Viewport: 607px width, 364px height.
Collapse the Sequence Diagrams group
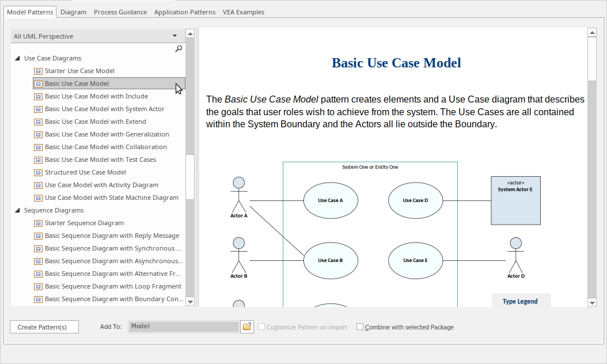(17, 210)
